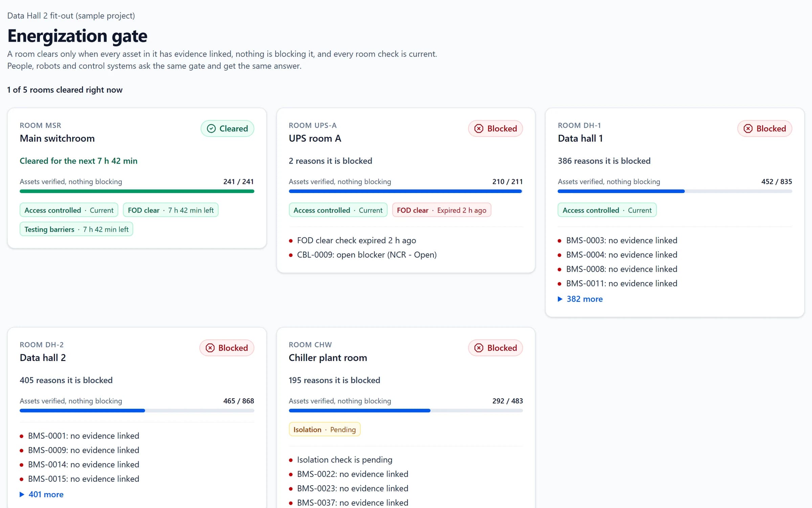The width and height of the screenshot is (812, 508).
Task: Click the Data hall 2 assets progress bar
Action: click(137, 410)
